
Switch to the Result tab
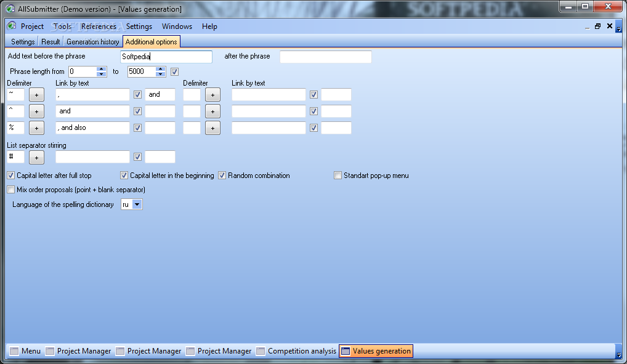click(x=51, y=42)
